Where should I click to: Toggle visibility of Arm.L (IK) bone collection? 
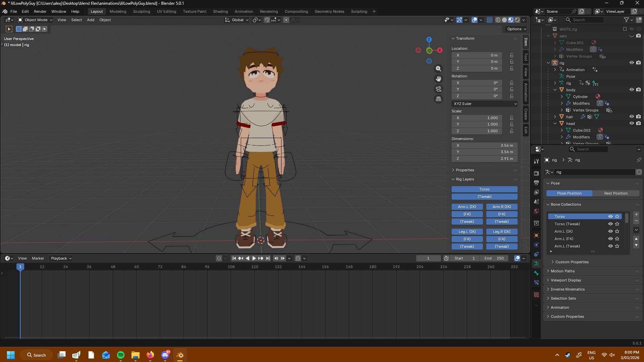pyautogui.click(x=610, y=231)
